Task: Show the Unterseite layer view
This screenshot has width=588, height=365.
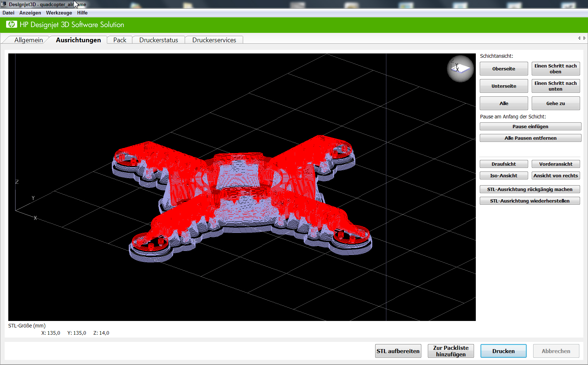Action: click(x=504, y=86)
